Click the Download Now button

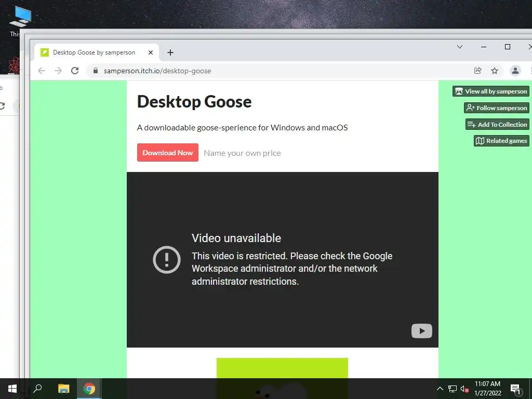(168, 153)
